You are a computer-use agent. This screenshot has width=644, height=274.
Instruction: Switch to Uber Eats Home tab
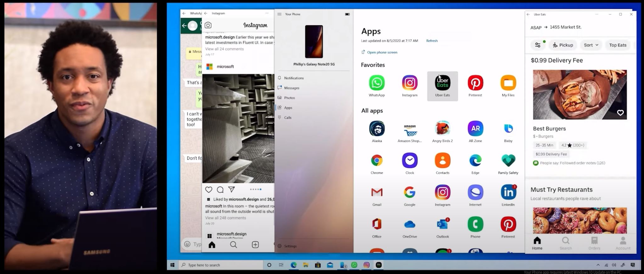[x=537, y=243]
